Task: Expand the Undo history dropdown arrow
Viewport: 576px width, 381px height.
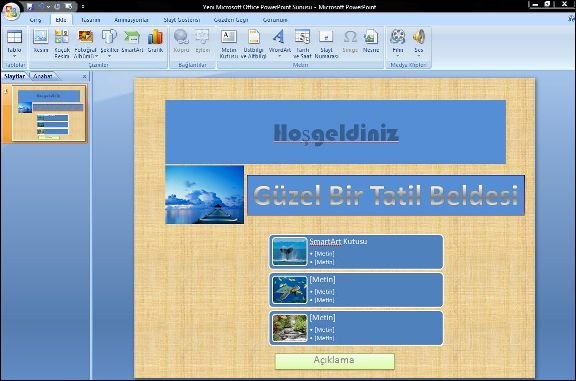Action: click(48, 7)
